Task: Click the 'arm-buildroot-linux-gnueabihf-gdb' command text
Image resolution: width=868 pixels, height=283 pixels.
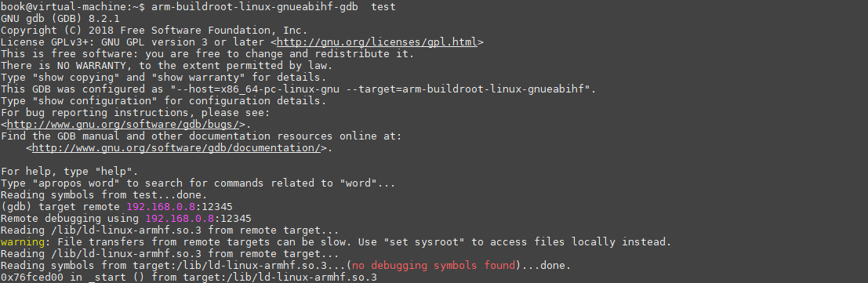Action: [254, 7]
